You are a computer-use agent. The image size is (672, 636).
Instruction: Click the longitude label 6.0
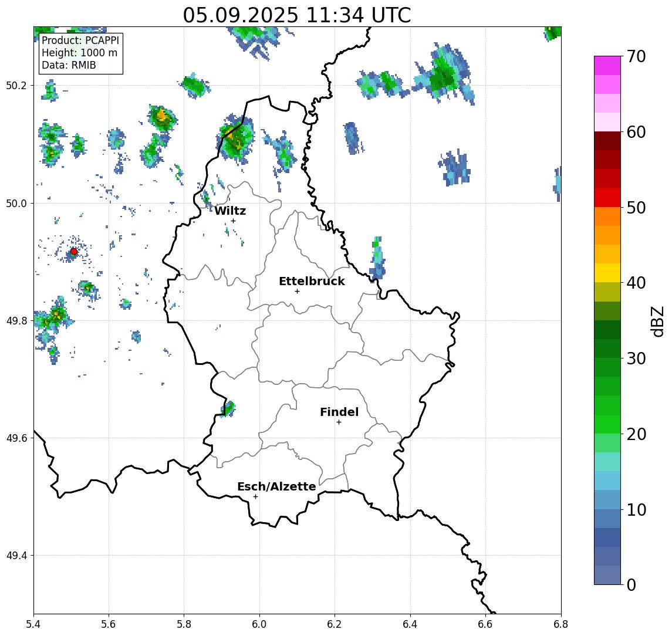[x=260, y=624]
